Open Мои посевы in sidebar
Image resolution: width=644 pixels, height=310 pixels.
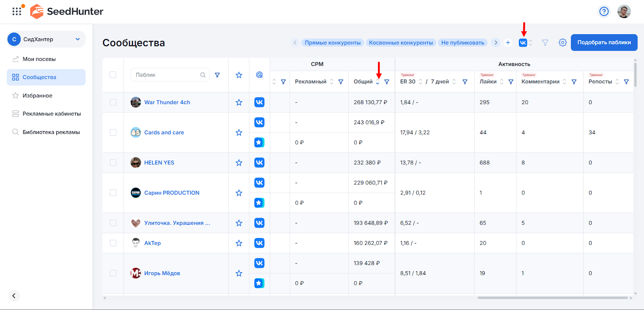click(39, 59)
